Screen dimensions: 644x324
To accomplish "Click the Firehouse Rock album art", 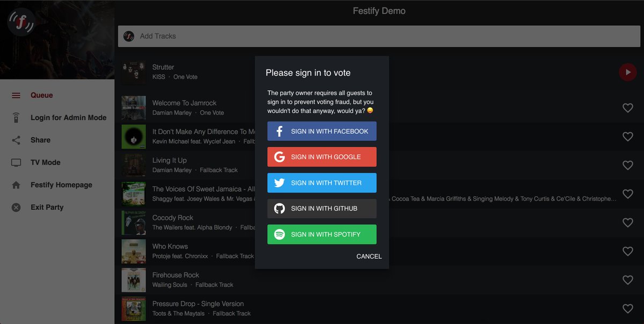I will [134, 280].
